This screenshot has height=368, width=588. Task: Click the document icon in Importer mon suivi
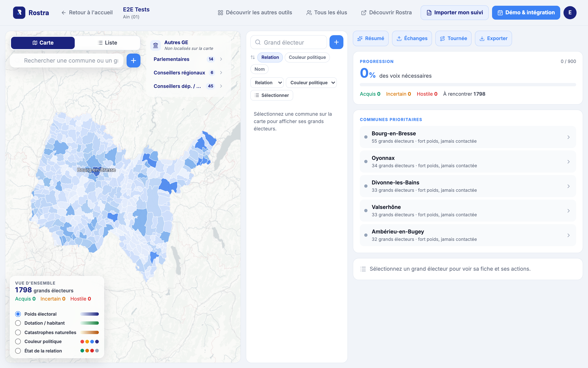[429, 13]
